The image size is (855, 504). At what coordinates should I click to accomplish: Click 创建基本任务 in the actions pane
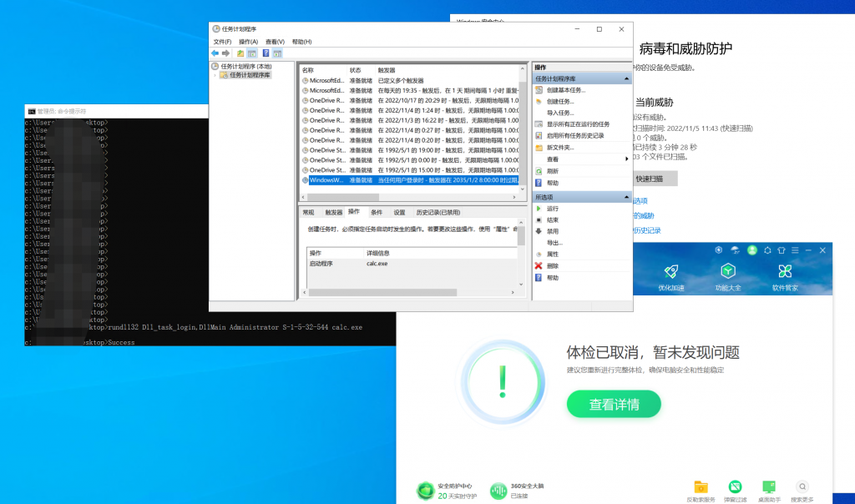pos(565,90)
